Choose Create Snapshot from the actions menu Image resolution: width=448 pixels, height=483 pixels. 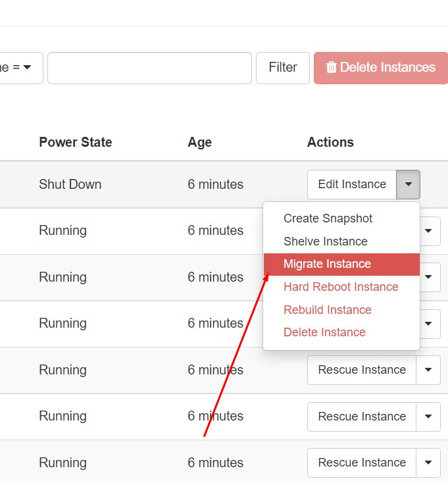pos(328,218)
